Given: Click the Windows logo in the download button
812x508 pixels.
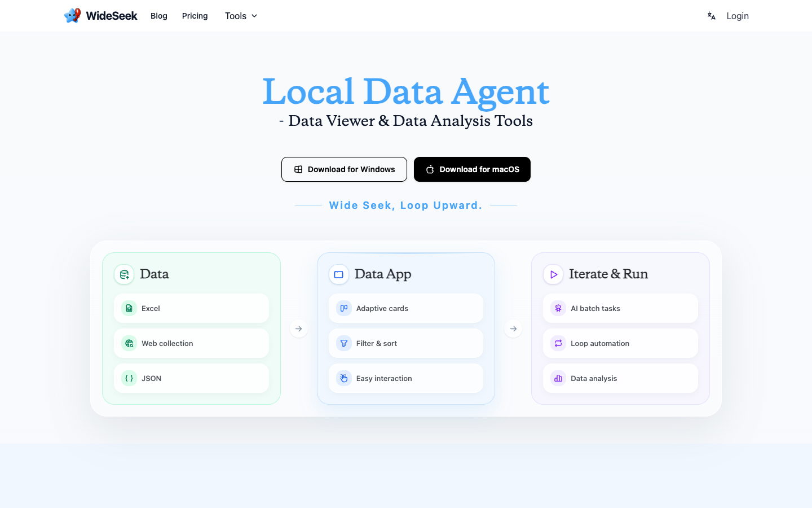Looking at the screenshot, I should click(x=298, y=169).
